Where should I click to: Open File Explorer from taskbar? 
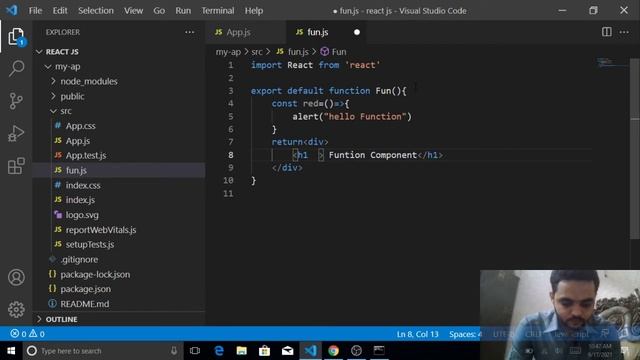[242, 351]
